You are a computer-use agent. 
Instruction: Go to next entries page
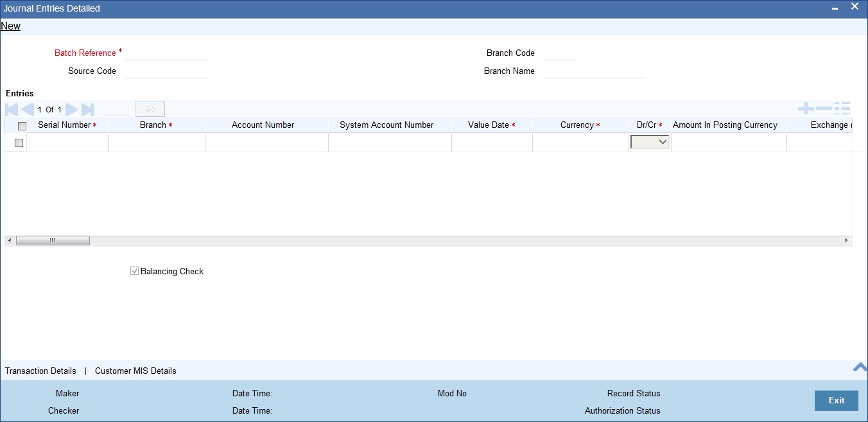72,109
